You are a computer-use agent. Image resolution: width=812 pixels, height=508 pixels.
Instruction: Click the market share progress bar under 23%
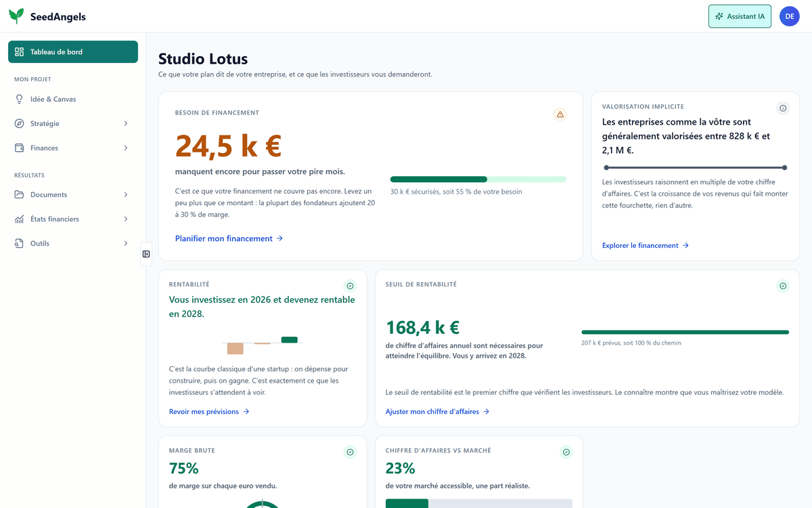(479, 503)
